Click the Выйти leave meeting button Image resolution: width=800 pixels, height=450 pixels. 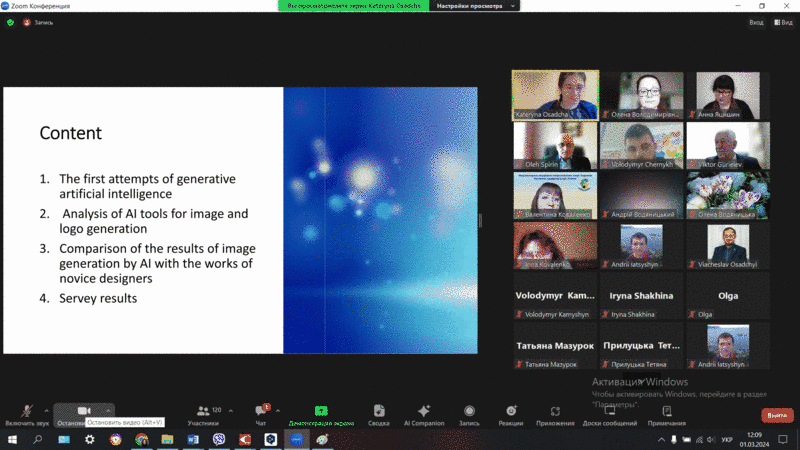[775, 415]
